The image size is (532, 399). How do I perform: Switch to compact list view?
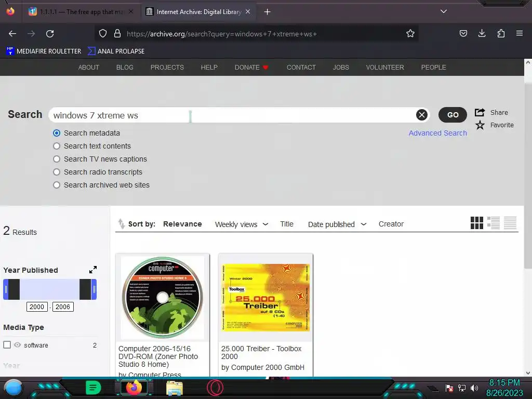coord(510,223)
